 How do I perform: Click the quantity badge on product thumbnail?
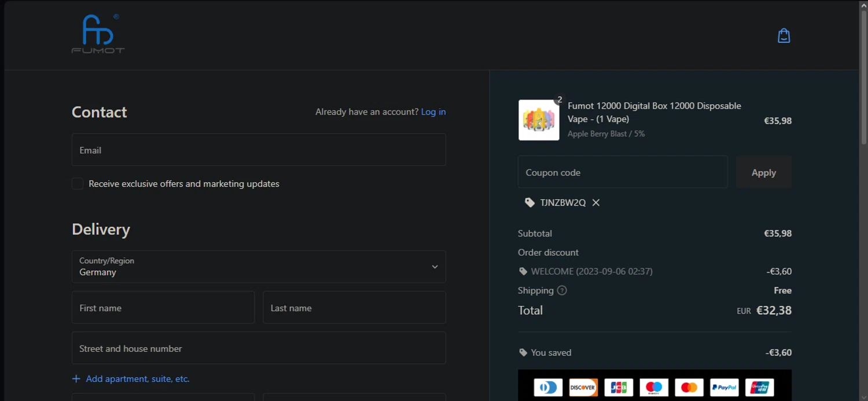560,100
